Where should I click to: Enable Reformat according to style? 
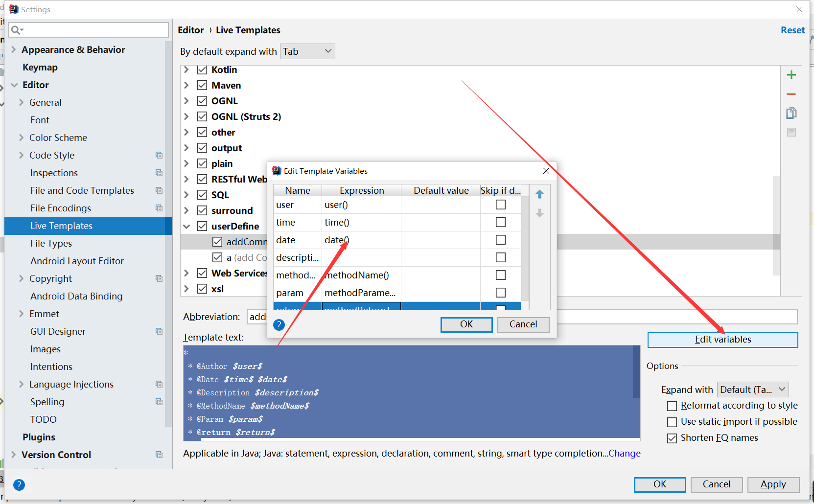click(x=672, y=406)
